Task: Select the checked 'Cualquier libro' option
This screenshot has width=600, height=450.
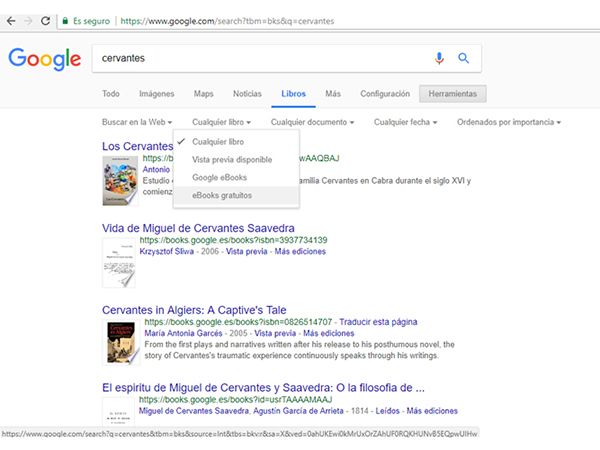Action: tap(217, 141)
